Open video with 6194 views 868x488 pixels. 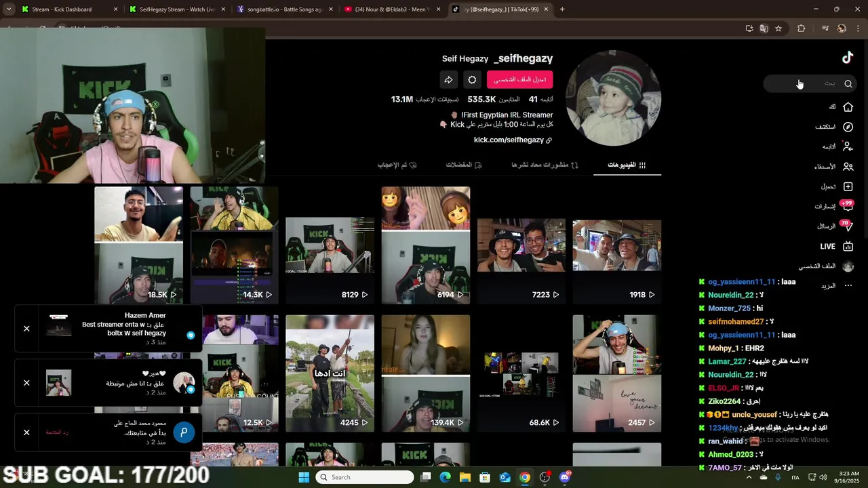pos(426,245)
